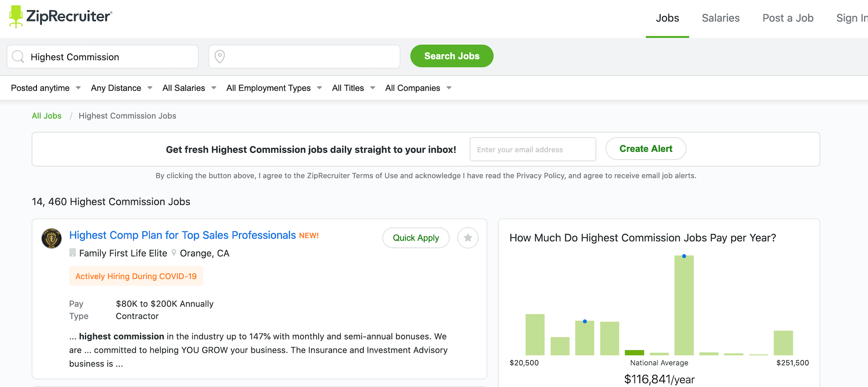Open the All Employment Types dropdown

tap(274, 88)
